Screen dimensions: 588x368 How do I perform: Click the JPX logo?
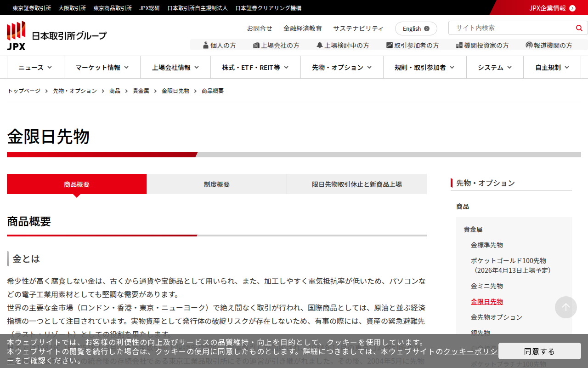57,35
